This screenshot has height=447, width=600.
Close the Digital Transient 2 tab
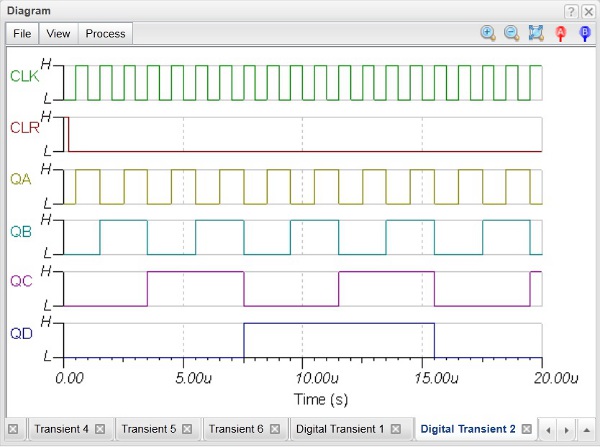527,429
